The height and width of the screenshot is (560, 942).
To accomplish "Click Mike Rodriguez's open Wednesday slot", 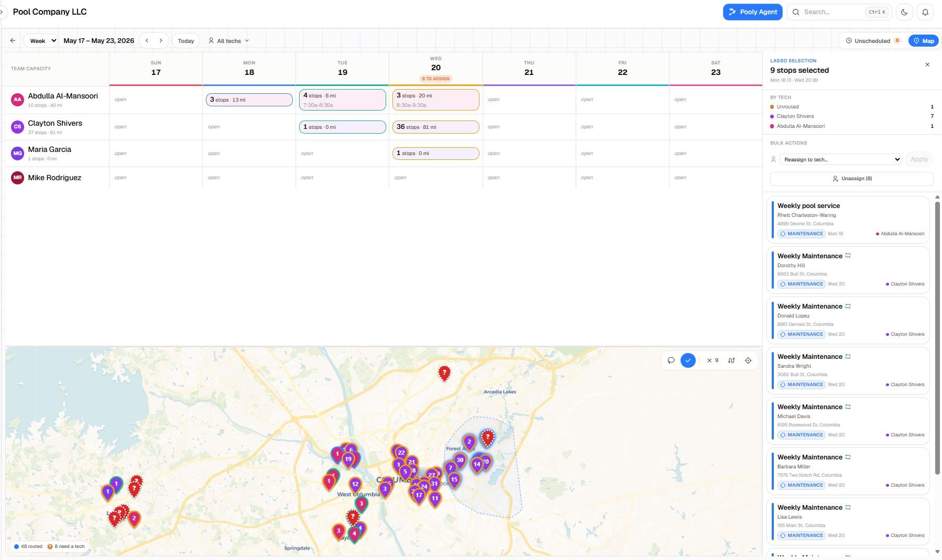I will pyautogui.click(x=435, y=178).
